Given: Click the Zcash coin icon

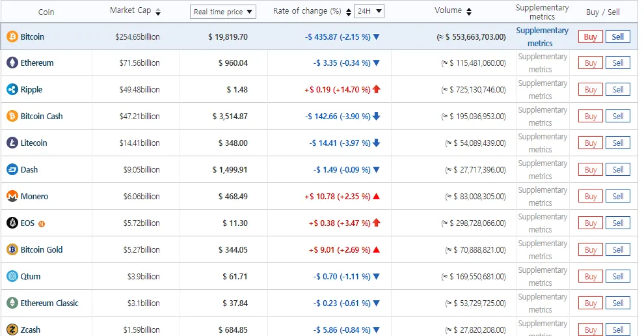Looking at the screenshot, I should [12, 330].
